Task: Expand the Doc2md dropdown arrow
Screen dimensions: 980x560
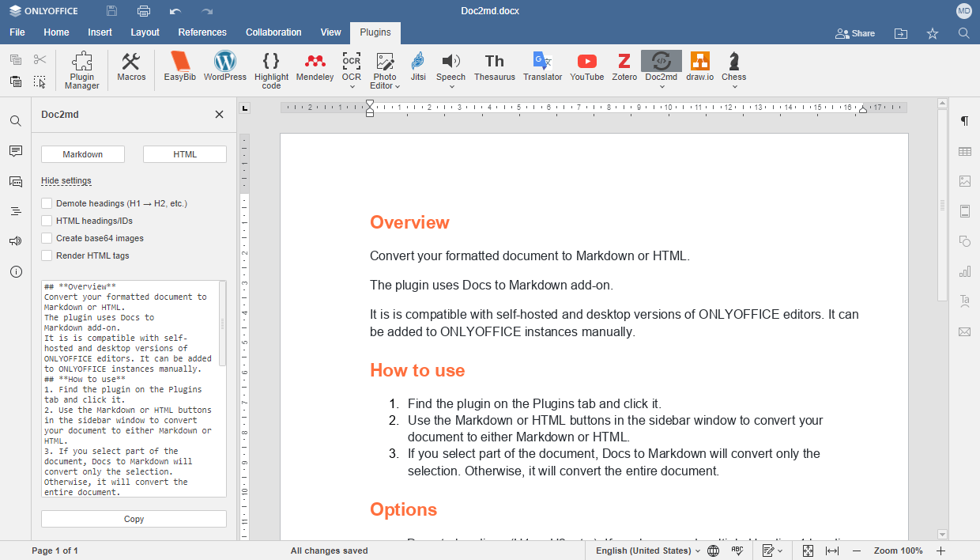Action: [661, 87]
